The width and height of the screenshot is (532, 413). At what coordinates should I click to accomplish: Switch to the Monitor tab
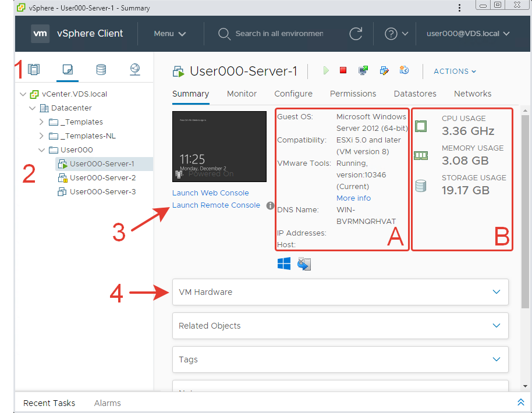(x=242, y=94)
